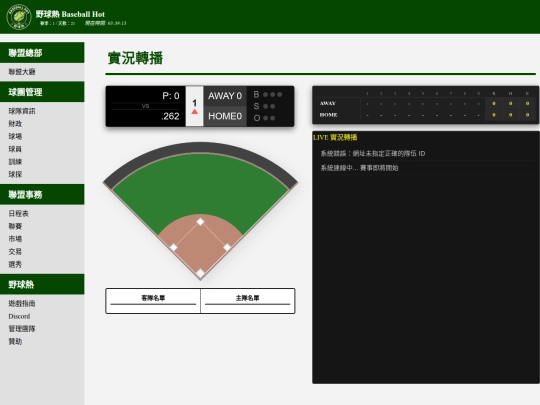Click the HOME0 score box

[225, 116]
